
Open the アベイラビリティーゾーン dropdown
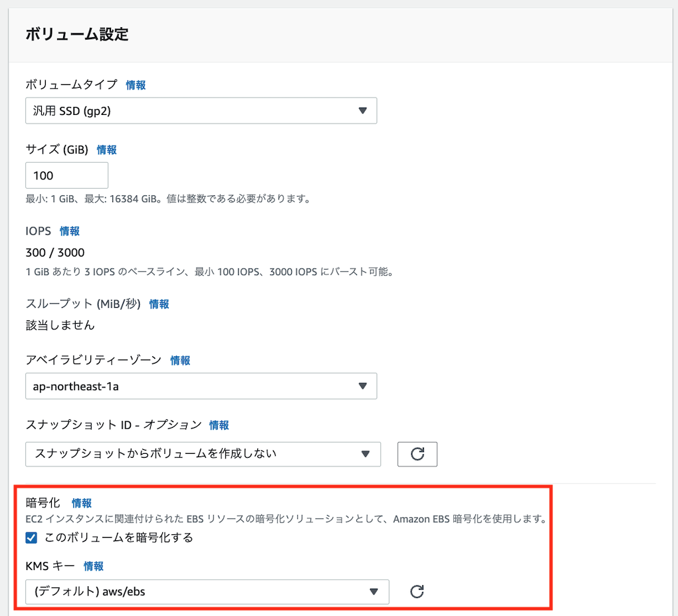point(201,386)
